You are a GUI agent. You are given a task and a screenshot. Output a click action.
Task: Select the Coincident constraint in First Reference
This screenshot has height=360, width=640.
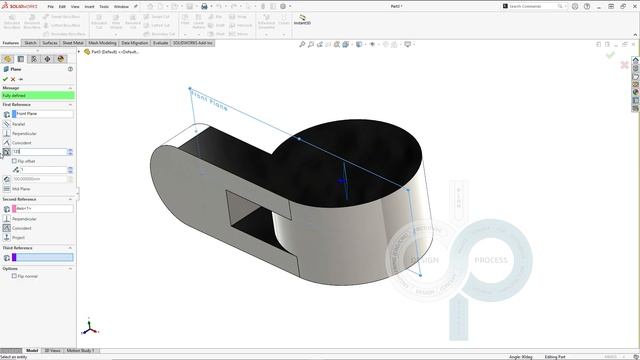tap(7, 143)
